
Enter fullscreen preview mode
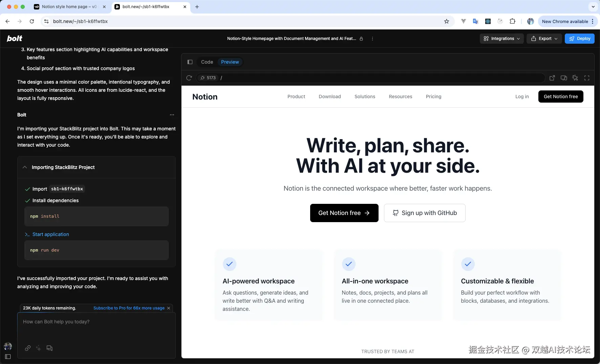[587, 78]
